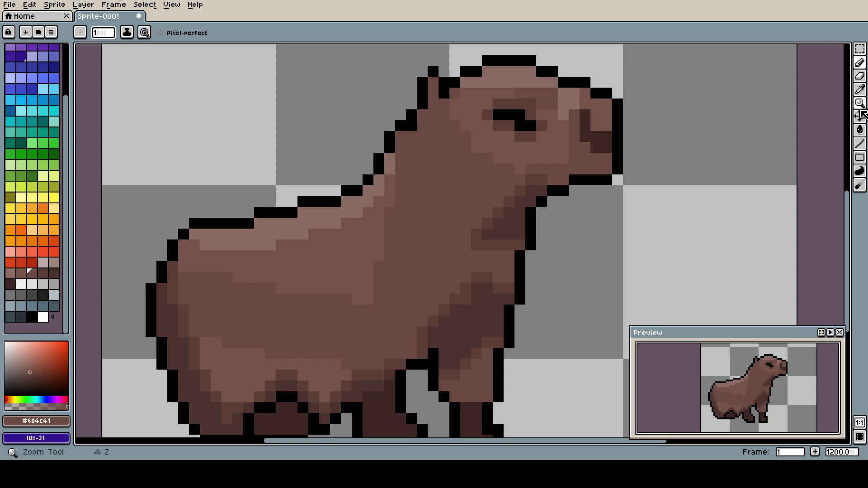
Task: Open the Edit menu
Action: 29,5
